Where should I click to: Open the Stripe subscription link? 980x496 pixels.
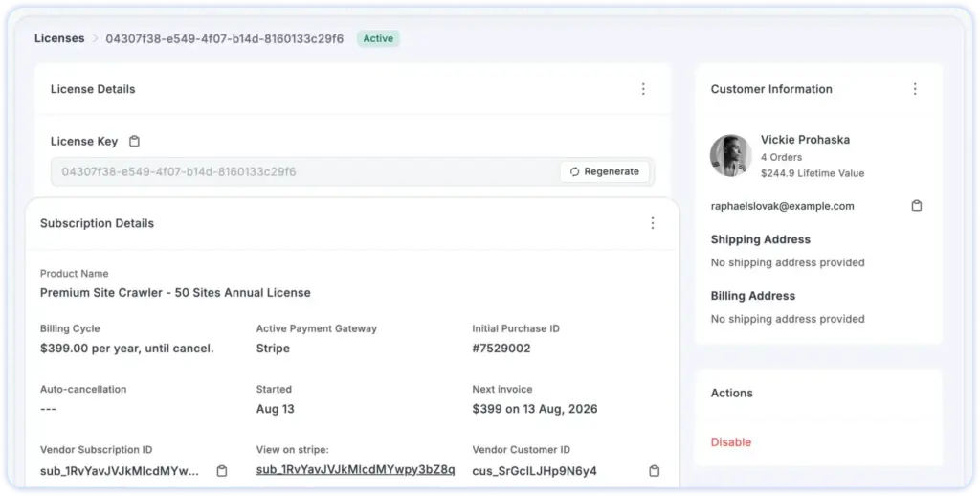[356, 470]
